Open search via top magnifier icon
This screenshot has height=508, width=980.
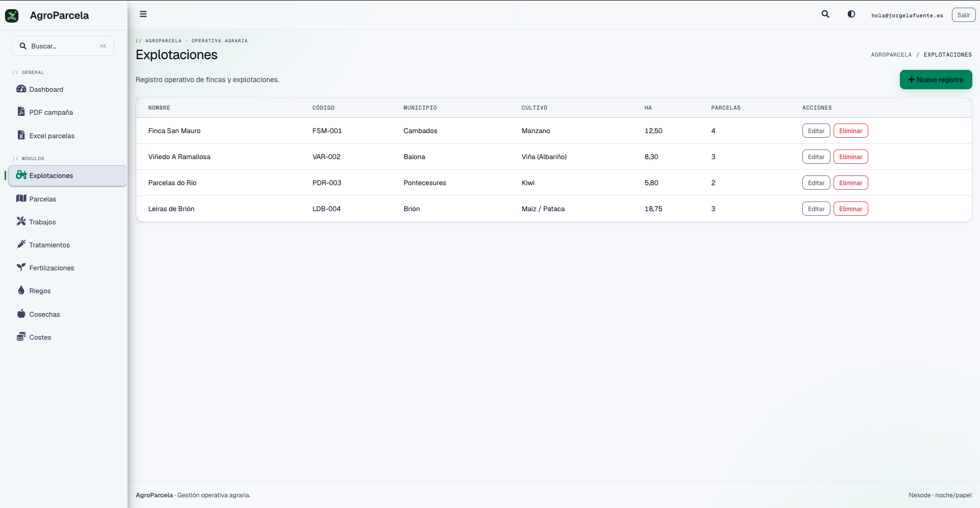[x=825, y=14]
